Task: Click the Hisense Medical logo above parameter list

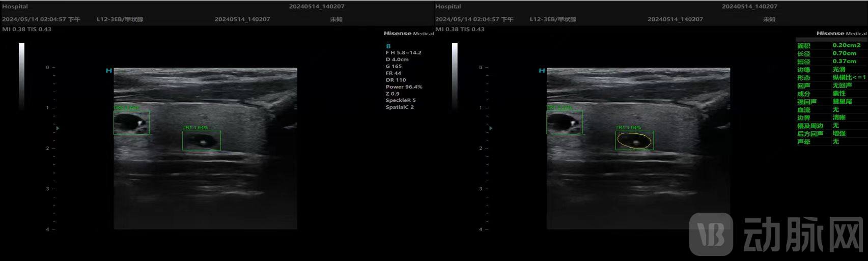Action: pyautogui.click(x=408, y=34)
